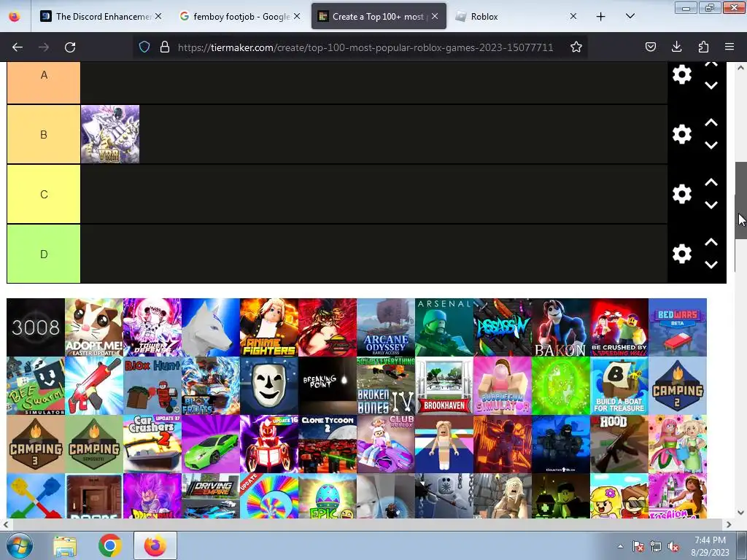747x560 pixels.
Task: Click the page vertical scrollbar thumb
Action: pos(741,201)
